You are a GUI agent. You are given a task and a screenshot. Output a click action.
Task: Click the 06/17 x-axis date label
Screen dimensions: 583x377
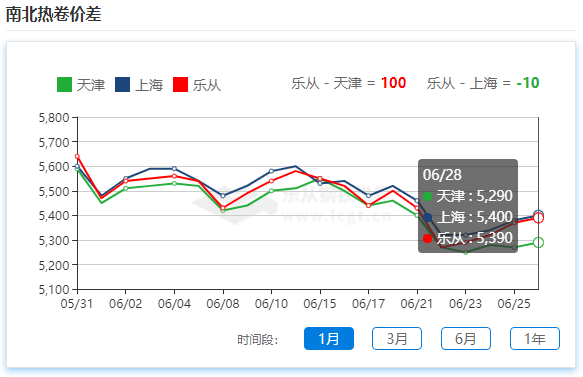[x=368, y=304]
